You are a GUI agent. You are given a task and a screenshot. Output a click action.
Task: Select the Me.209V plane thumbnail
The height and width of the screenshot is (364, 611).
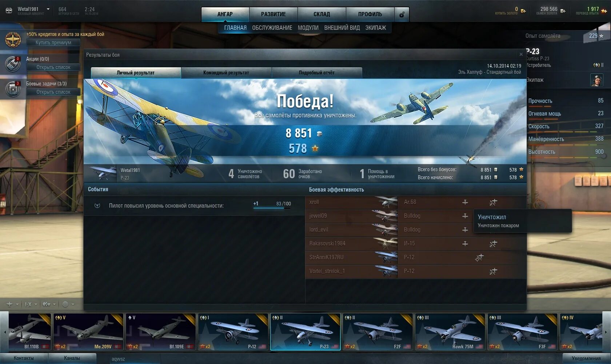click(x=88, y=332)
